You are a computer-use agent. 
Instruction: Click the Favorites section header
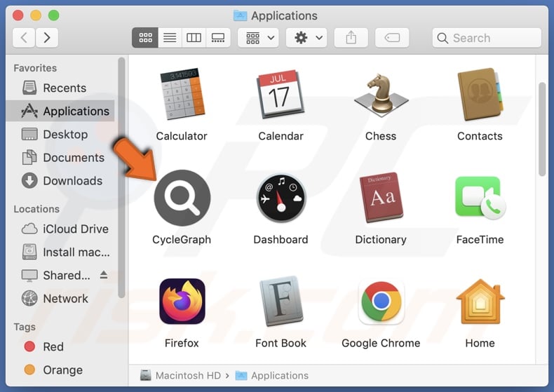pos(35,68)
